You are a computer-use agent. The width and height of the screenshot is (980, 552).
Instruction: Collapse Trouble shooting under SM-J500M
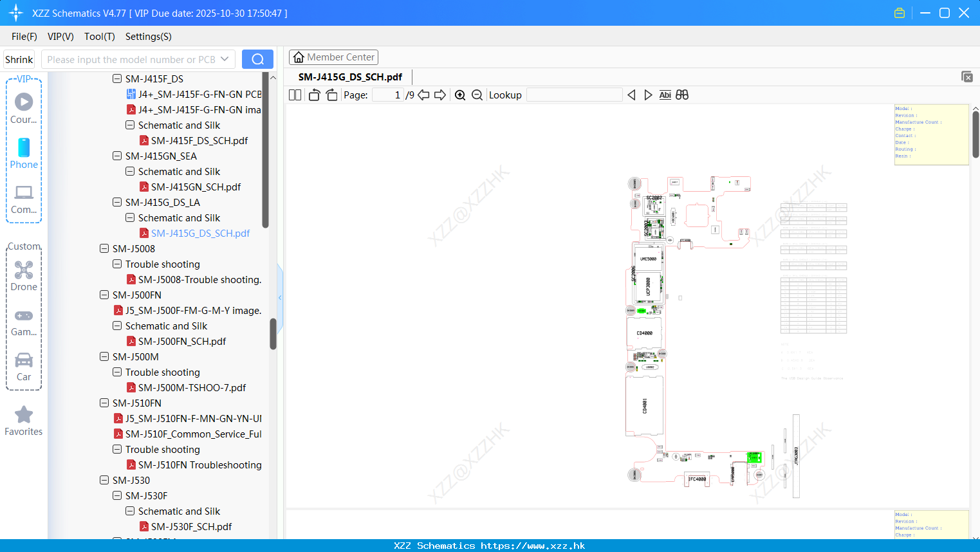tap(117, 372)
